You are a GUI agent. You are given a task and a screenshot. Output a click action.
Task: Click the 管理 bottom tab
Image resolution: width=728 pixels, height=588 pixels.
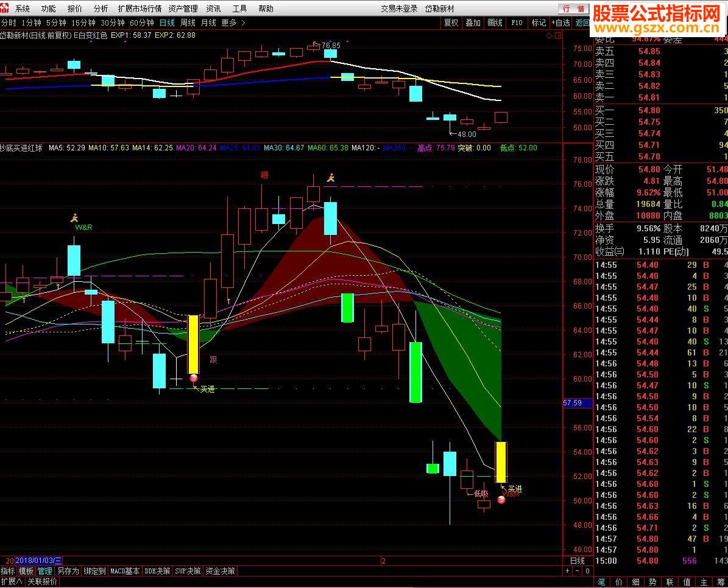click(x=44, y=572)
